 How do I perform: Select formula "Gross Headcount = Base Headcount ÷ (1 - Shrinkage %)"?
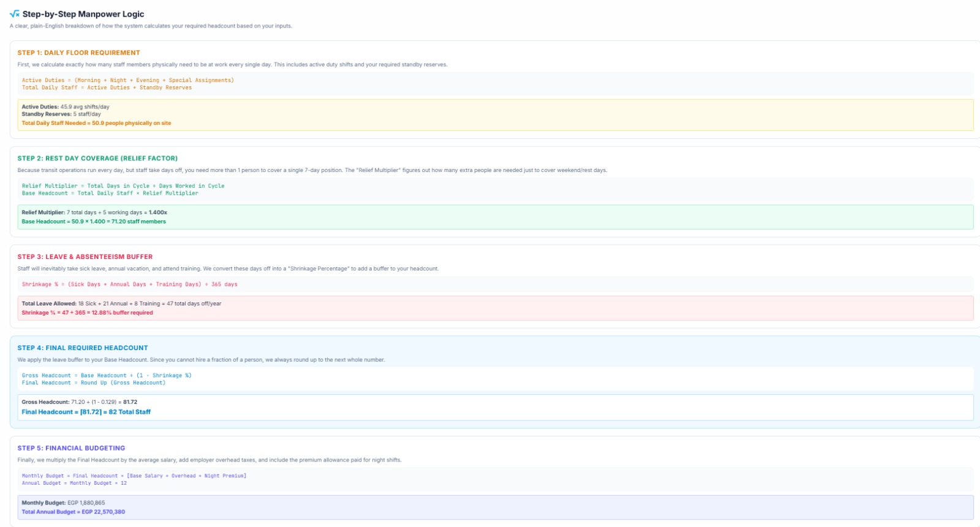pos(107,376)
